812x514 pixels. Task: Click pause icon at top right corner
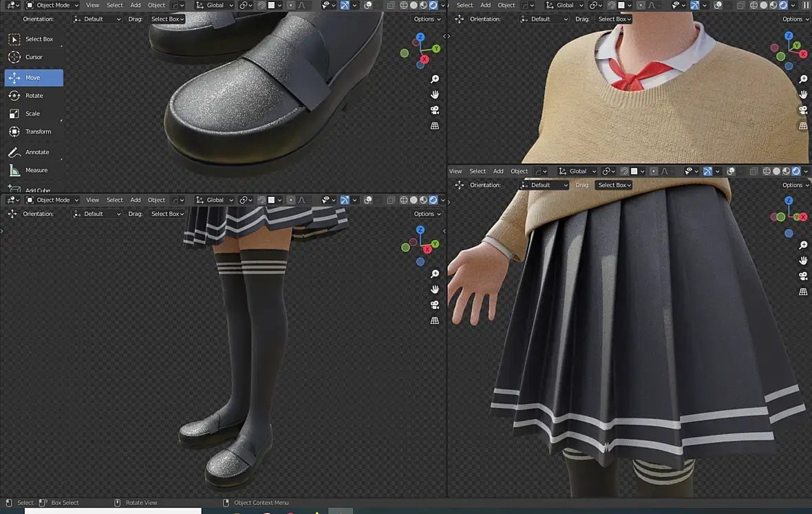pyautogui.click(x=806, y=6)
